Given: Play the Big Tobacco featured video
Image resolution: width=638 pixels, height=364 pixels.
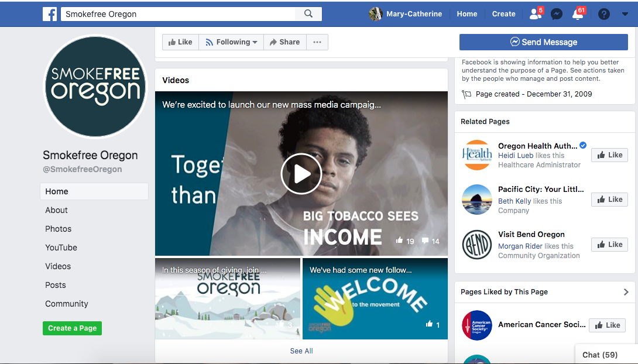Looking at the screenshot, I should pyautogui.click(x=301, y=174).
